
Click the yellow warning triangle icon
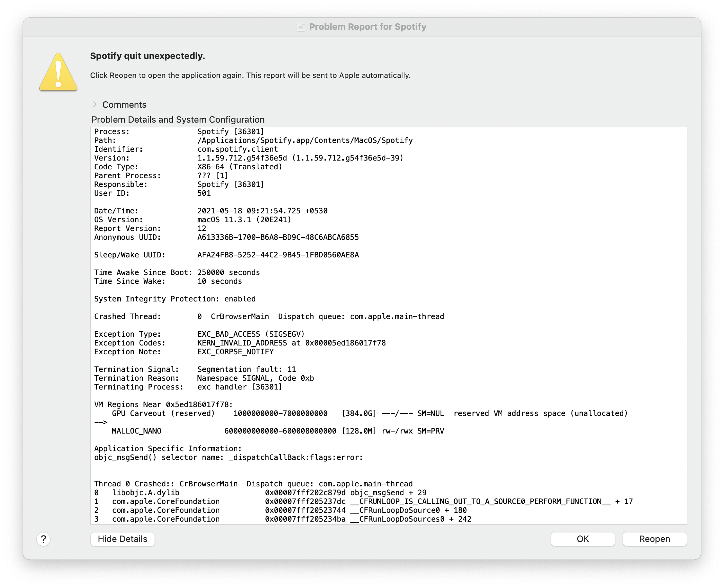[58, 72]
